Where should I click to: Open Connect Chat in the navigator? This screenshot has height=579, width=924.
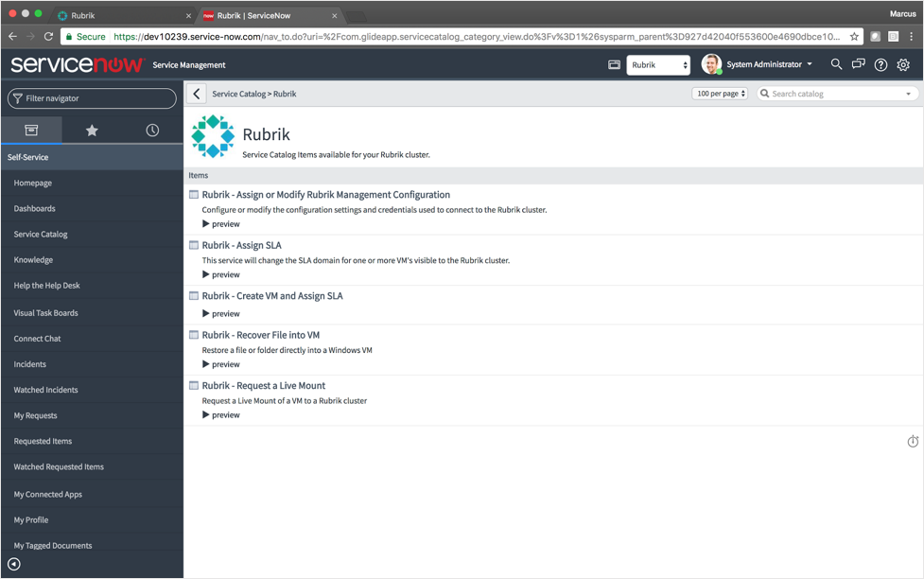pyautogui.click(x=37, y=339)
